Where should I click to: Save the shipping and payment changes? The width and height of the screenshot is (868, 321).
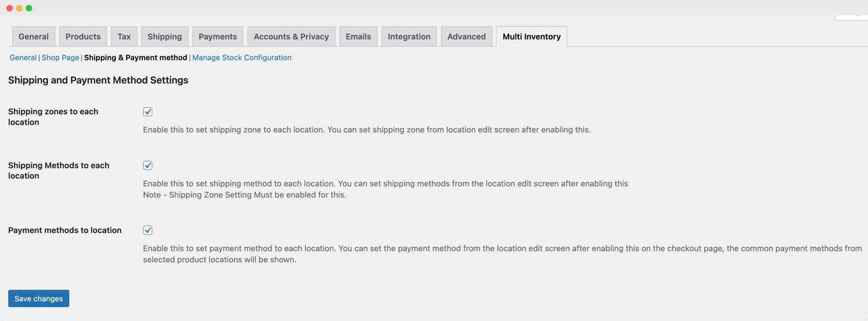point(38,298)
